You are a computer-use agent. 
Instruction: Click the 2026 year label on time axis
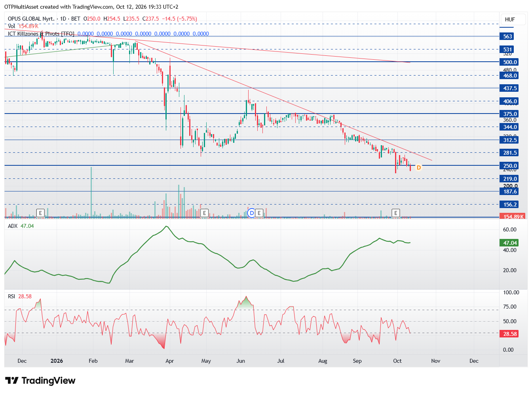(x=57, y=361)
